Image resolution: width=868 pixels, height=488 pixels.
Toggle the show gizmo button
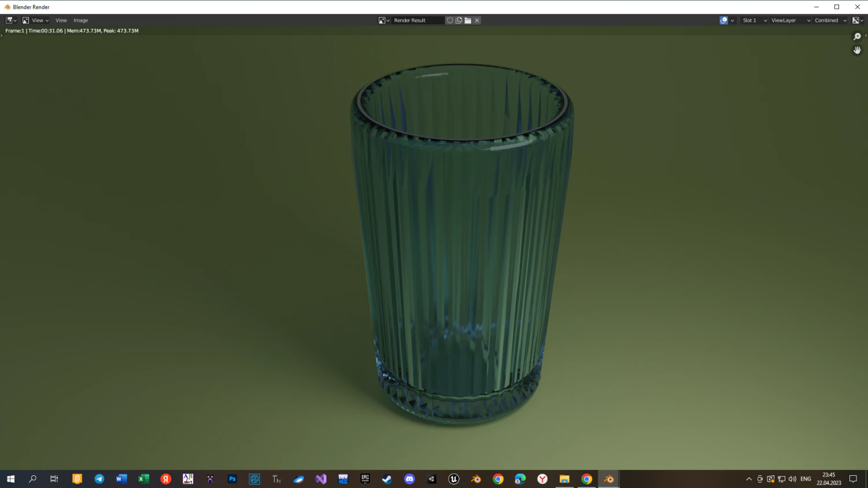(723, 20)
